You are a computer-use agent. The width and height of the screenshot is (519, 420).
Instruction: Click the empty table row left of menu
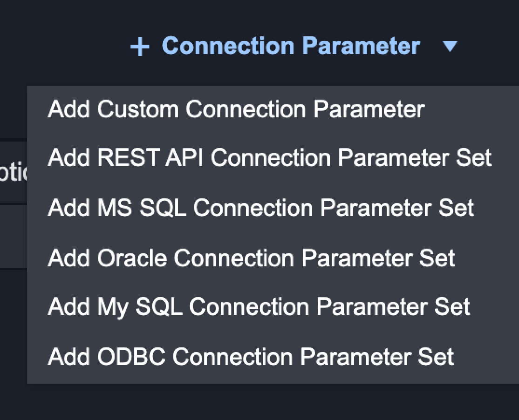[13, 237]
